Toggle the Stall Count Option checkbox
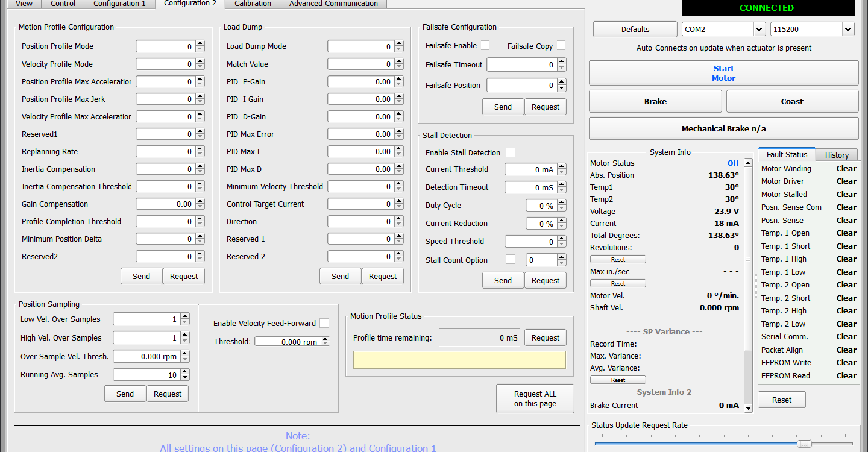Image resolution: width=868 pixels, height=452 pixels. click(x=511, y=259)
